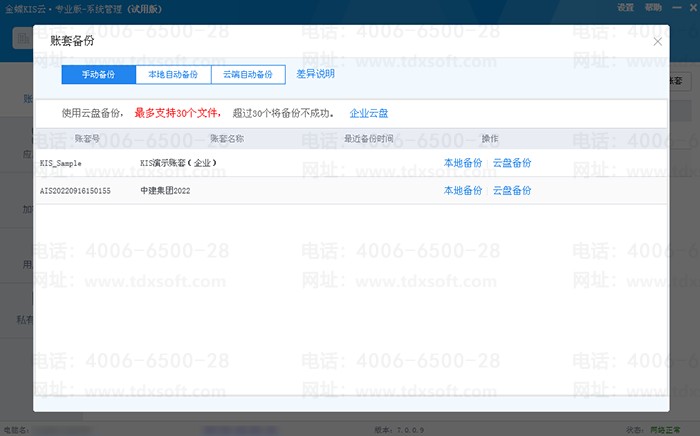
Task: Open the 帮助 menu in title bar
Action: [653, 7]
